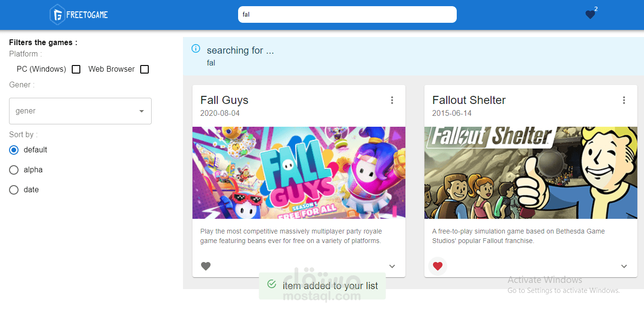Click the FreeToGame logo
The width and height of the screenshot is (644, 309).
(79, 15)
